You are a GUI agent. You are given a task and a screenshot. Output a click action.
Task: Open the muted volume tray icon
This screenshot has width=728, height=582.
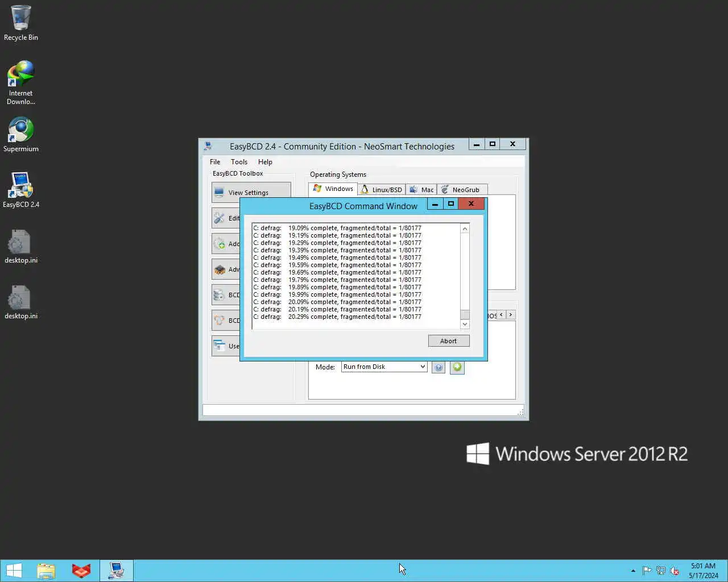coord(675,571)
